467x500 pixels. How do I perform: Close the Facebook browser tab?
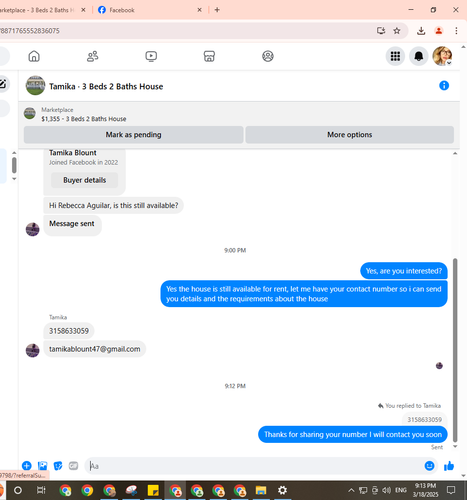coord(199,10)
